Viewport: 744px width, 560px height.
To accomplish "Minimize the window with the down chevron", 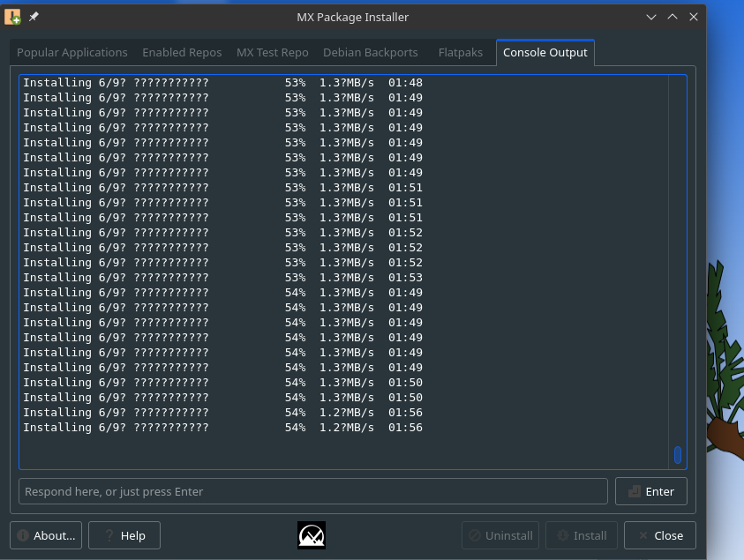I will [x=651, y=17].
